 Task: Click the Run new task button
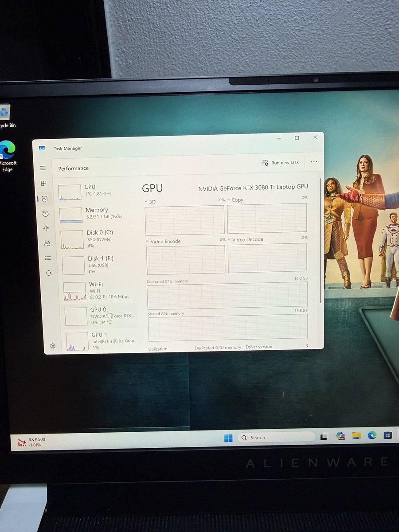281,163
